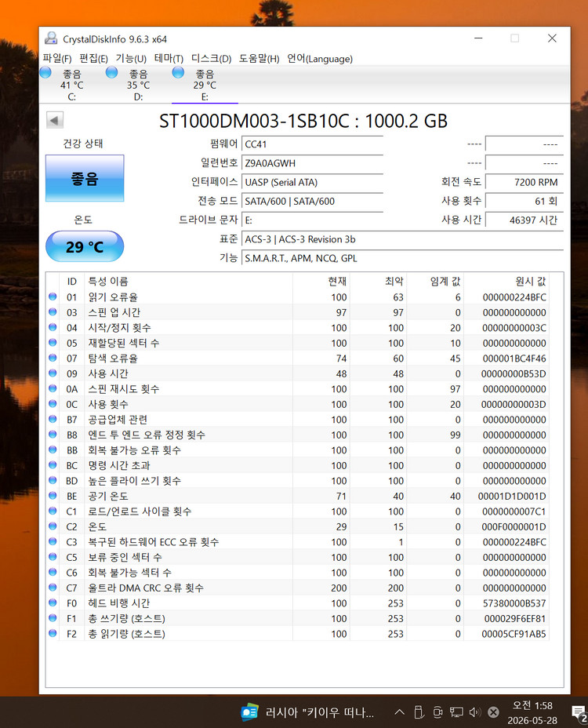Open the 파일(F) menu
The image size is (588, 728).
pyautogui.click(x=57, y=59)
